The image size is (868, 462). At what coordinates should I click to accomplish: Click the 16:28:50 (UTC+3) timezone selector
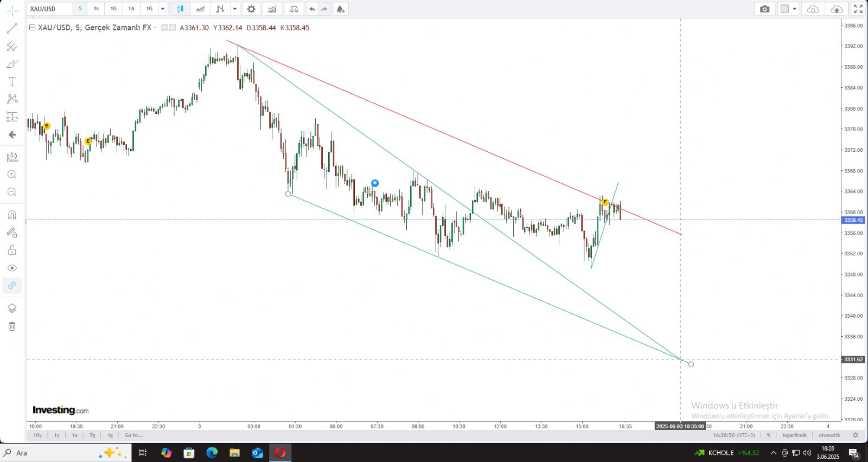[734, 435]
